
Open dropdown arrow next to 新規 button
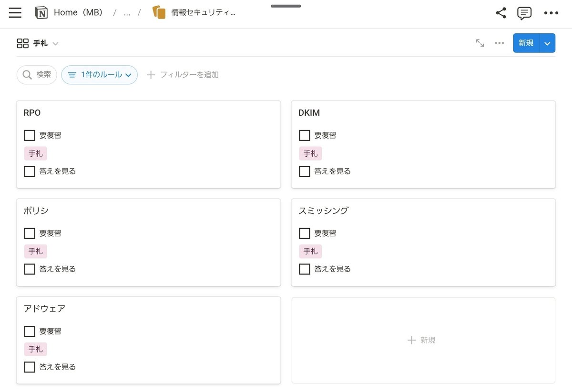click(x=547, y=43)
